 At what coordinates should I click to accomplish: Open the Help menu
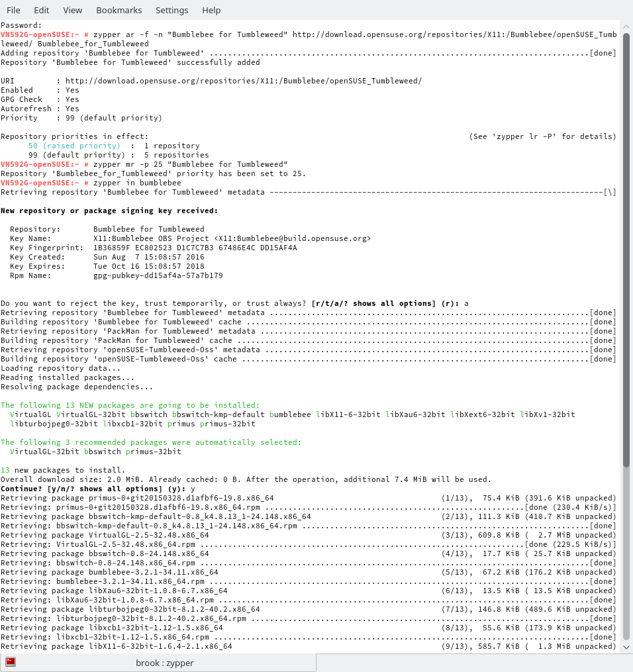[211, 11]
